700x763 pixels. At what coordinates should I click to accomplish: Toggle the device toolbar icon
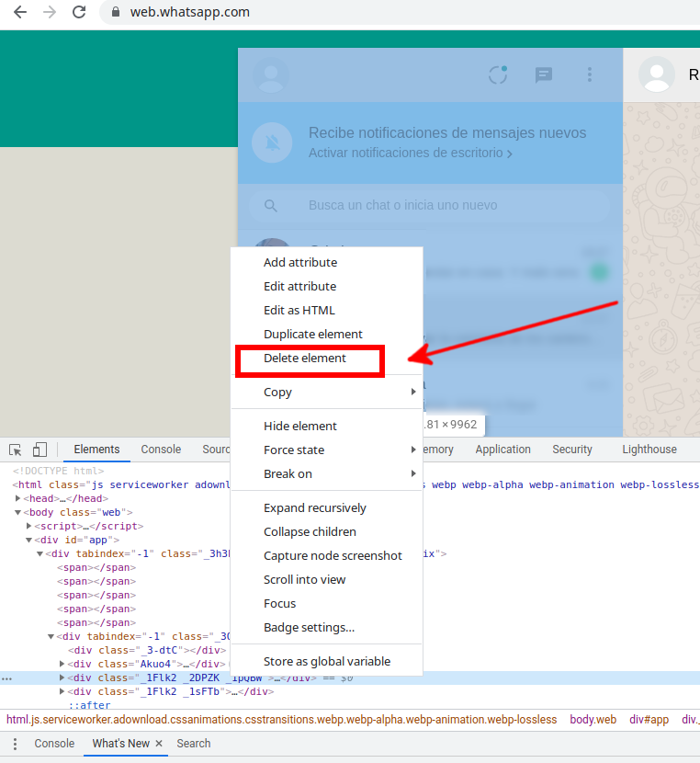40,450
